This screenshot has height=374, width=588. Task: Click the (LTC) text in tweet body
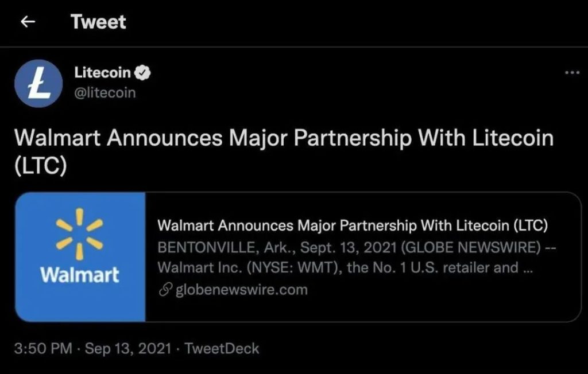pos(41,166)
